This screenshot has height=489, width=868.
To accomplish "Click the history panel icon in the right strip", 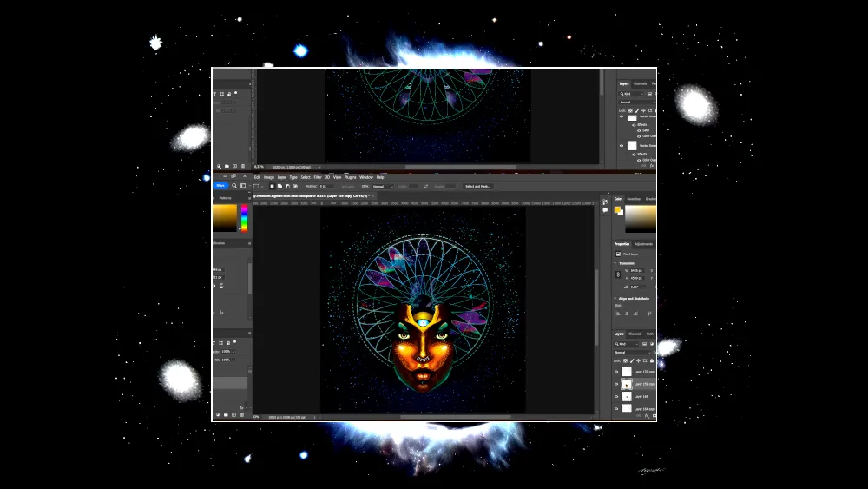I will click(x=604, y=202).
